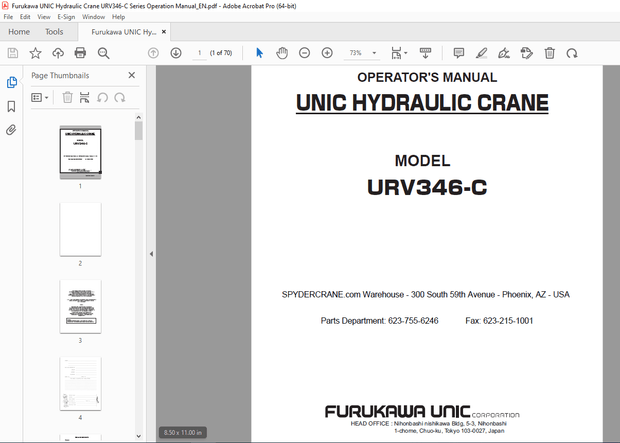
Task: Go to previous page arrow
Action: (153, 53)
